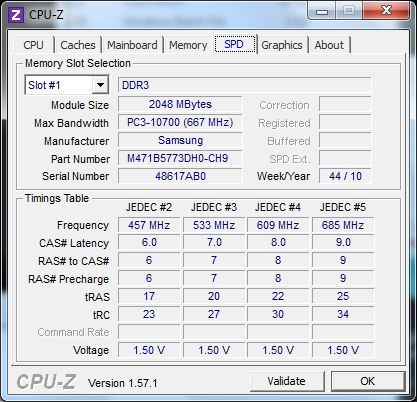Click the empty Correction field

(x=345, y=104)
